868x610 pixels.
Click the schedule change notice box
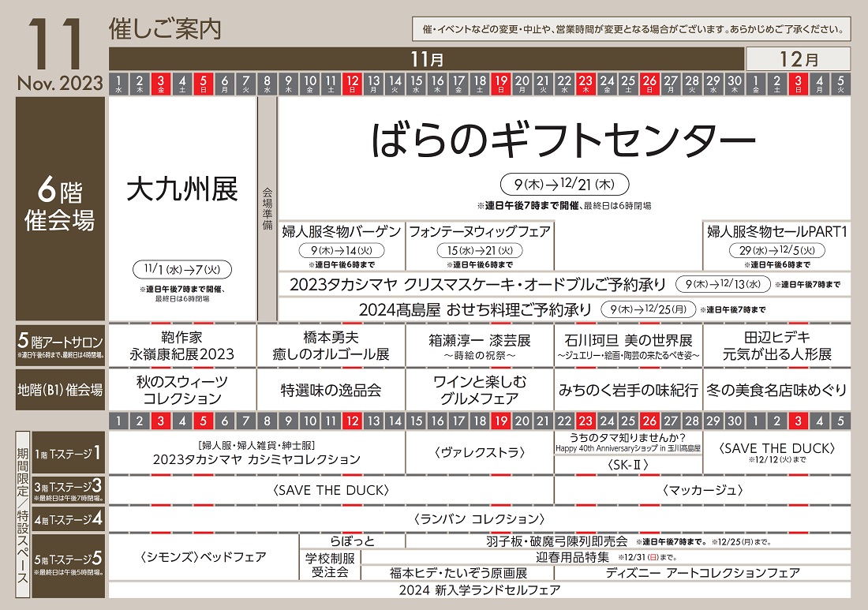coord(631,29)
